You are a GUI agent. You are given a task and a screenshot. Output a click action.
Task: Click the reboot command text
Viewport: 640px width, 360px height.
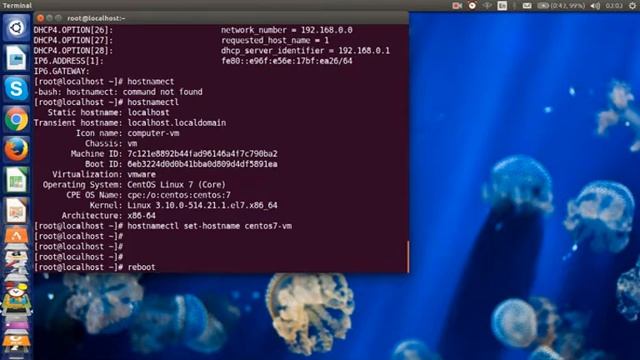click(x=141, y=267)
